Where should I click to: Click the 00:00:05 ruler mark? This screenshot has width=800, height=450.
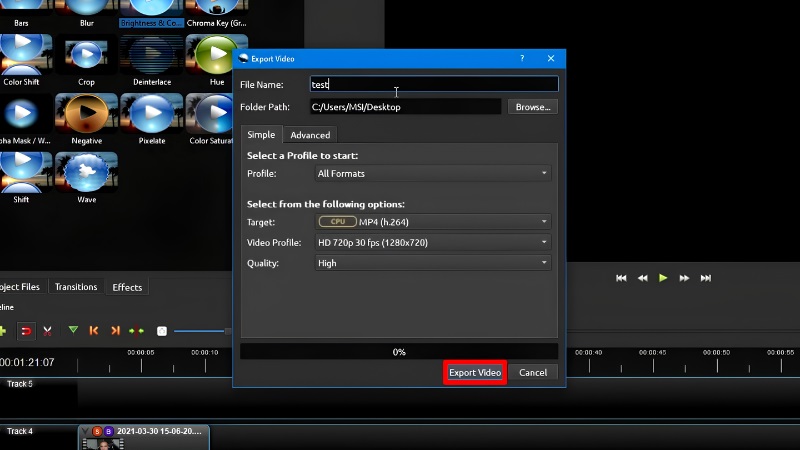[x=141, y=353]
